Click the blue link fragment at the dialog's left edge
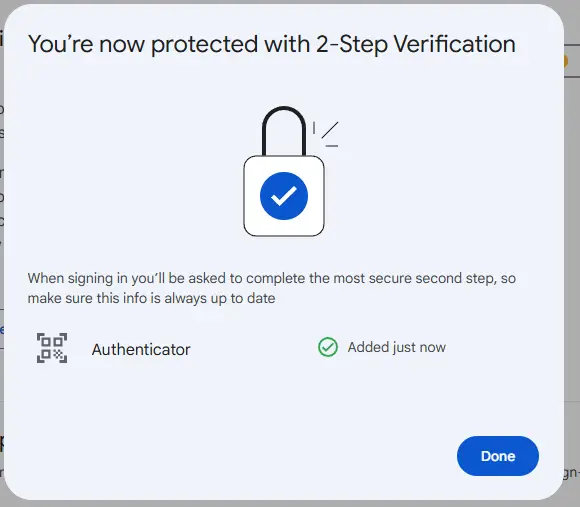 [x=2, y=329]
